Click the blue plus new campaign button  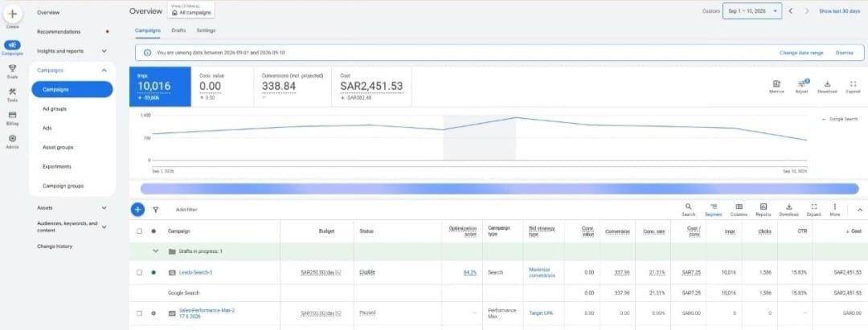[138, 210]
